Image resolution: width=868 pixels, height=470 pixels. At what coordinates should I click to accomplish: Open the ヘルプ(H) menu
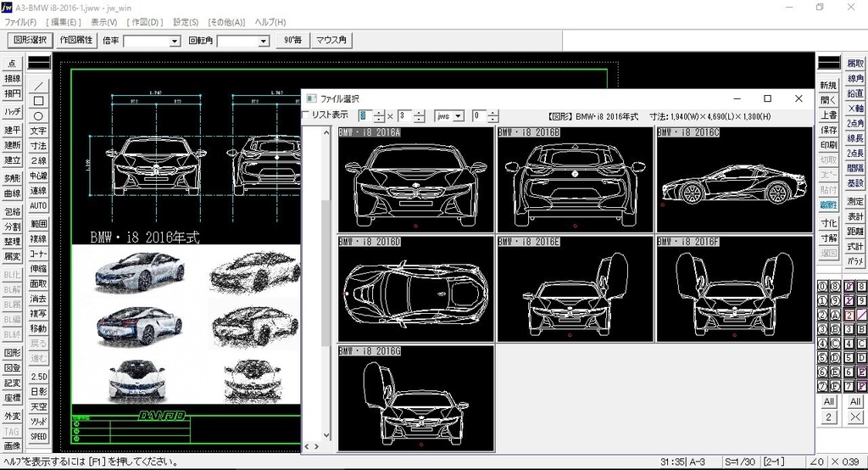[270, 22]
